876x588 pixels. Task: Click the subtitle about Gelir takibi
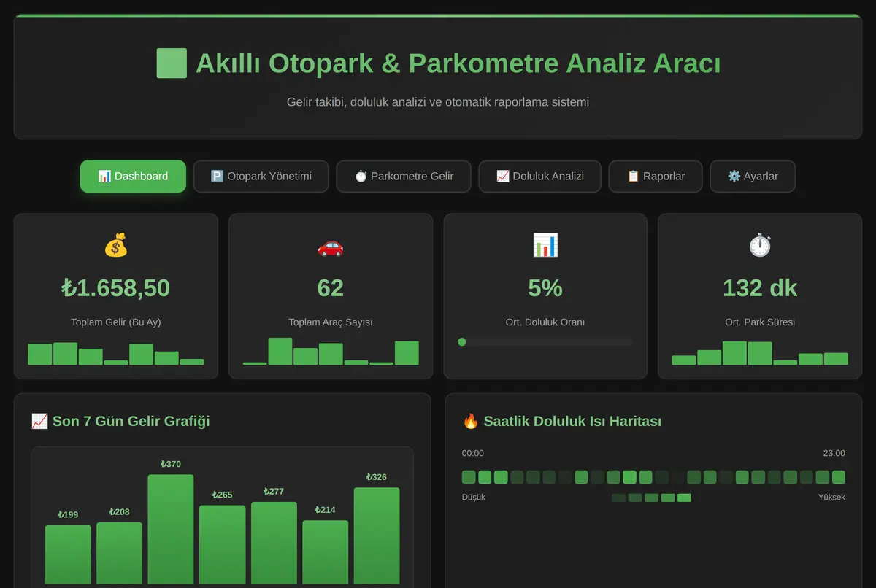(438, 102)
